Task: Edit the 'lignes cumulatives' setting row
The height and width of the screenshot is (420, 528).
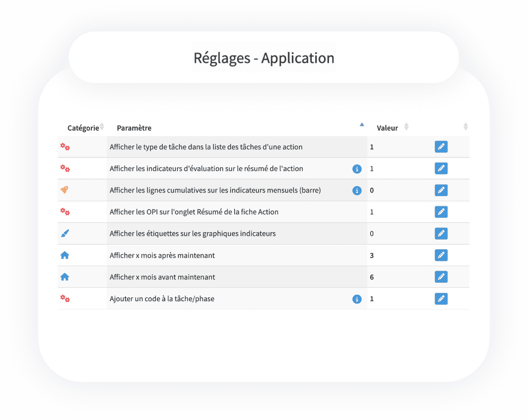Action: click(441, 190)
